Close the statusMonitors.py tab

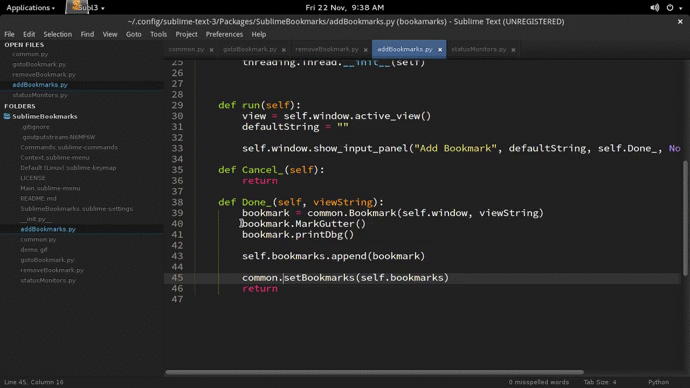point(513,50)
